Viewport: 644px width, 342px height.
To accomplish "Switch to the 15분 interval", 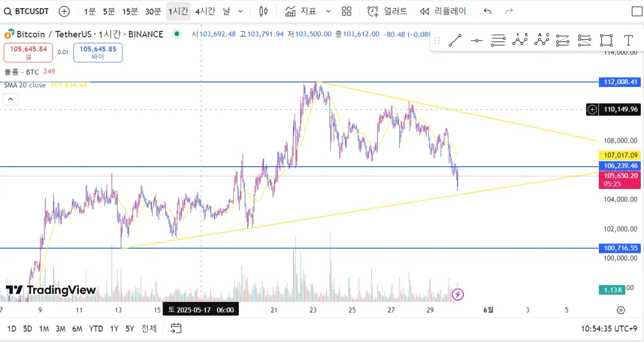I will pyautogui.click(x=130, y=11).
